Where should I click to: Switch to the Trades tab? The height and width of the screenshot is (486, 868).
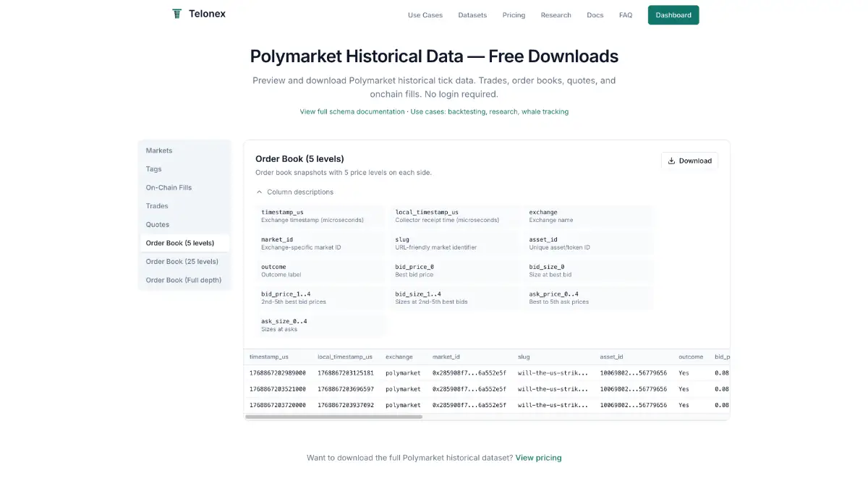click(157, 206)
